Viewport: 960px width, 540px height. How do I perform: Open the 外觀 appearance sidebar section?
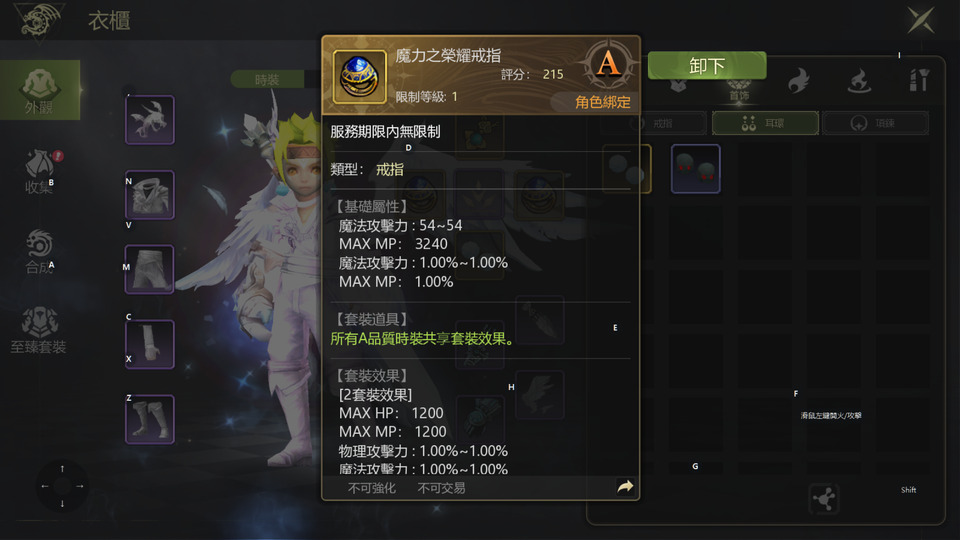(40, 90)
